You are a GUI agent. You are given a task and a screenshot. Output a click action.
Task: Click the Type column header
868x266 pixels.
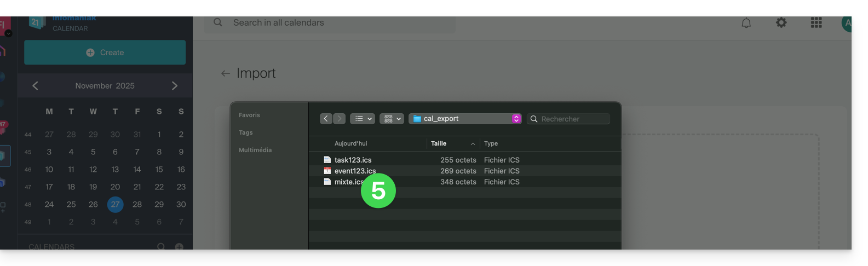(491, 143)
